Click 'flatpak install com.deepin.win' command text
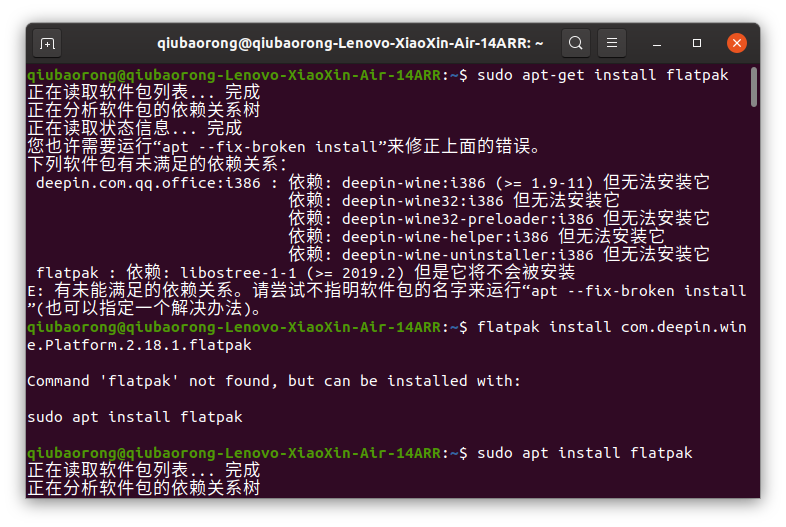Image resolution: width=786 pixels, height=527 pixels. pyautogui.click(x=612, y=327)
